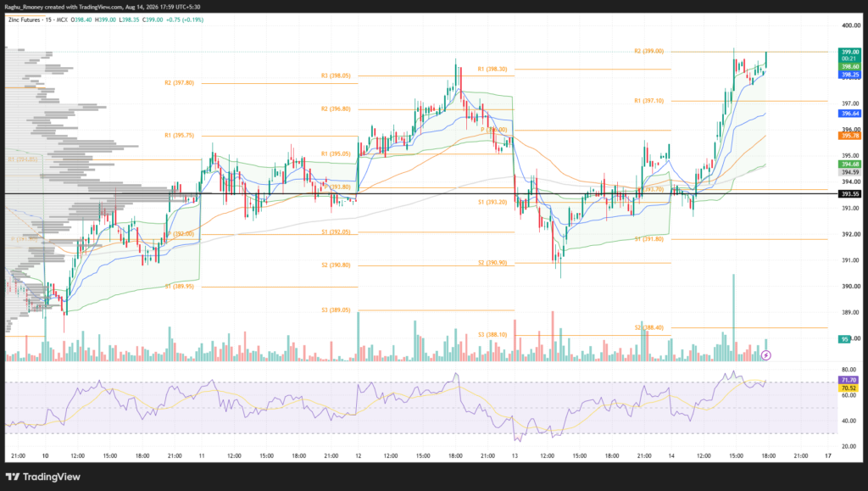Click the R3 (398.05) pivot label
Viewport: 868px width, 491px height.
(336, 75)
